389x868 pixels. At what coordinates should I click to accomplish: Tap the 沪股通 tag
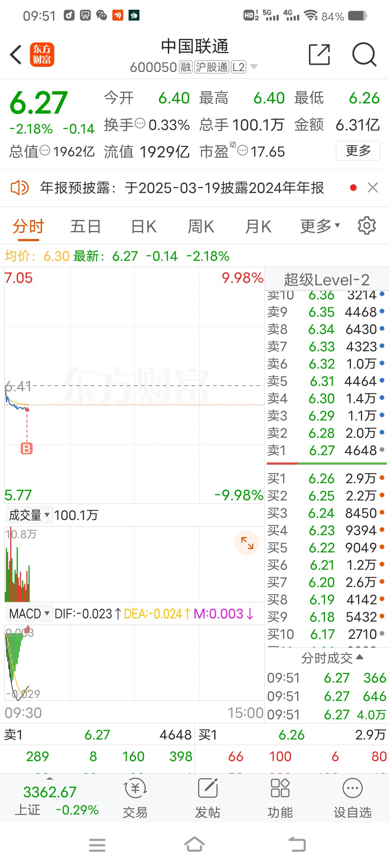pyautogui.click(x=212, y=67)
